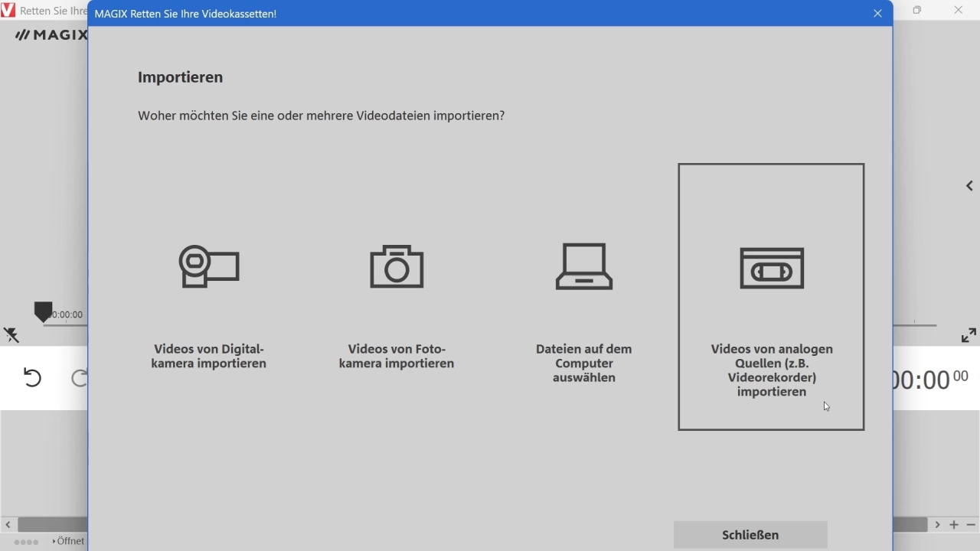Select the laptop computer files icon

[584, 266]
